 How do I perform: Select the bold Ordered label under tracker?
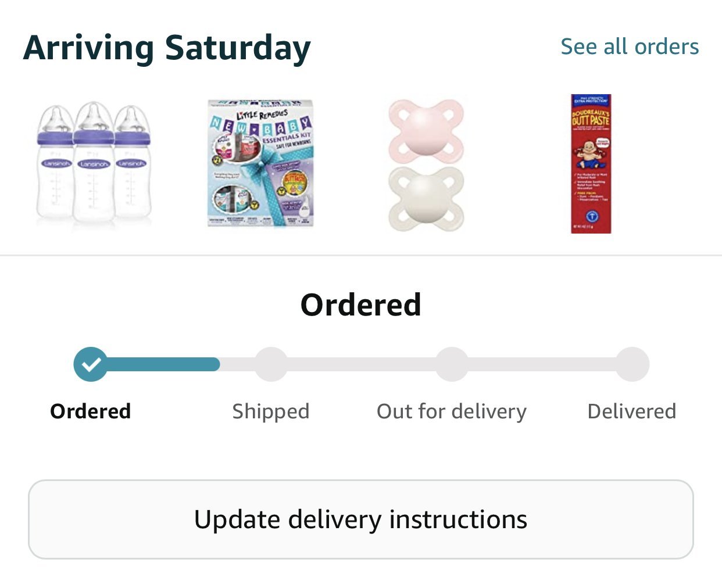pyautogui.click(x=91, y=411)
